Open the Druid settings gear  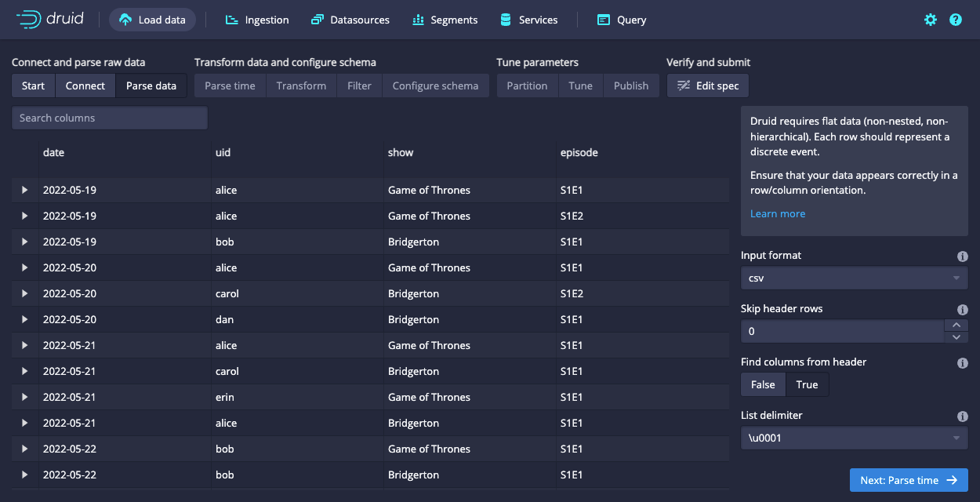[930, 19]
